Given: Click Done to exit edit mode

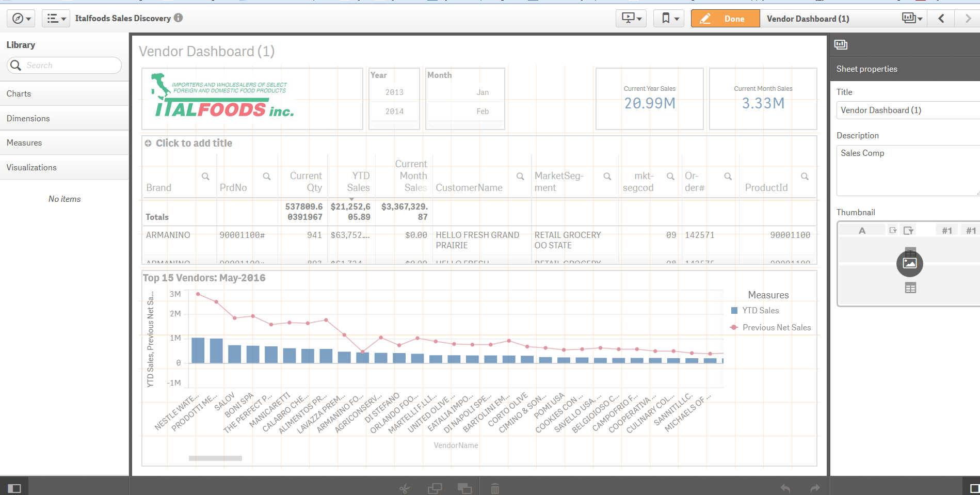Looking at the screenshot, I should [725, 19].
